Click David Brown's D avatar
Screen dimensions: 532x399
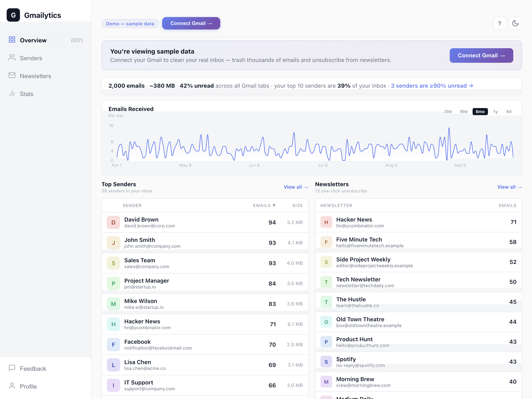113,223
